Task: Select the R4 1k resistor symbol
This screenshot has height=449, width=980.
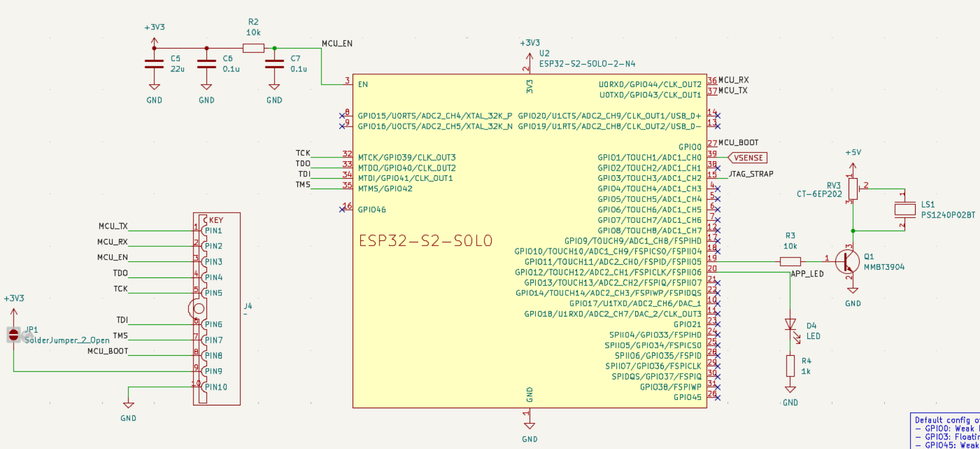Action: pyautogui.click(x=790, y=366)
